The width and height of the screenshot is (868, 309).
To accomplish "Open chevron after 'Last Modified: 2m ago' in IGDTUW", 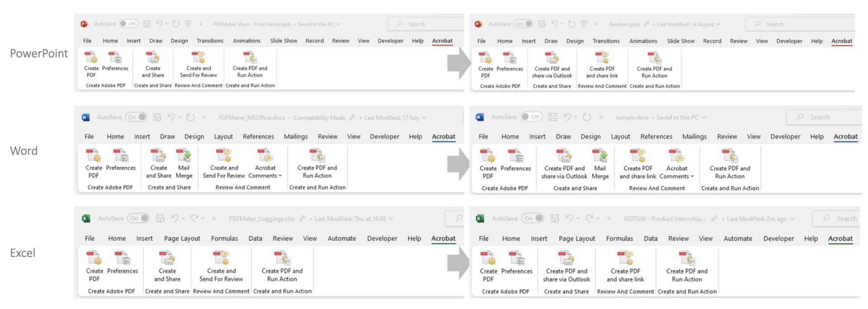I will (x=792, y=219).
